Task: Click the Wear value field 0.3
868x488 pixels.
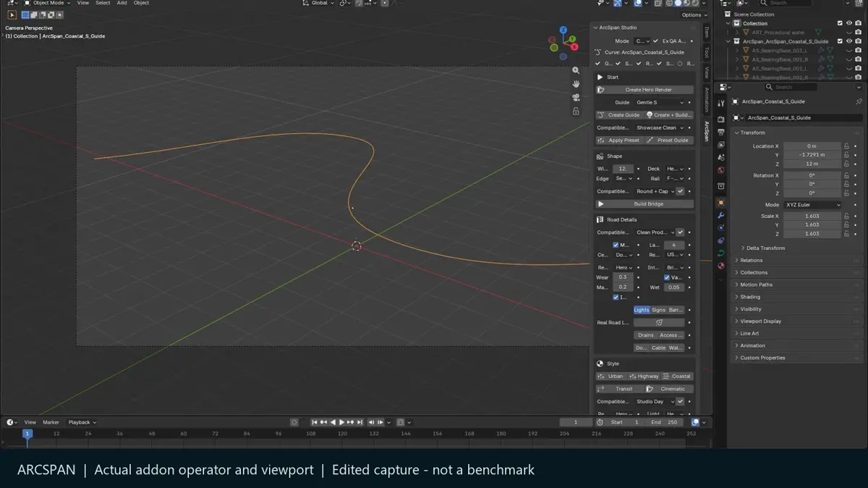Action: (623, 277)
